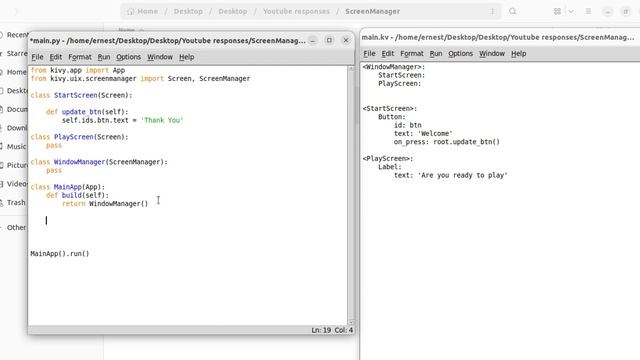Image resolution: width=640 pixels, height=360 pixels.
Task: Open Options menu in main.py window
Action: coord(128,57)
